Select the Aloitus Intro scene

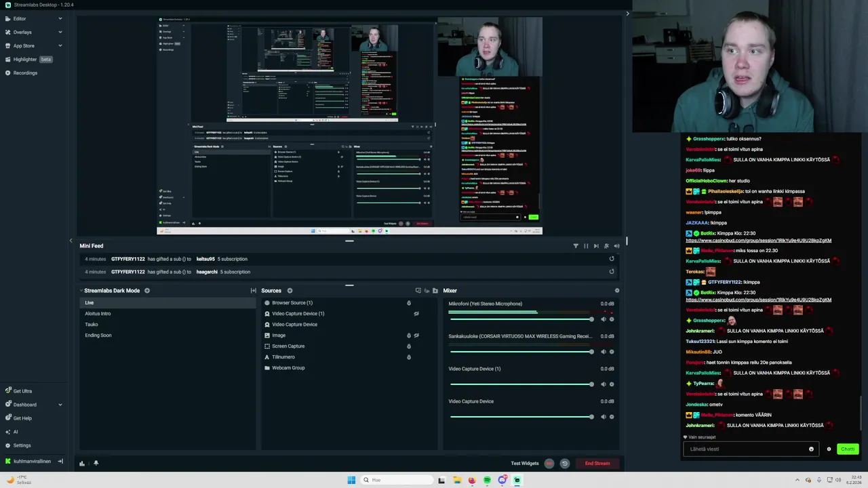pos(98,314)
